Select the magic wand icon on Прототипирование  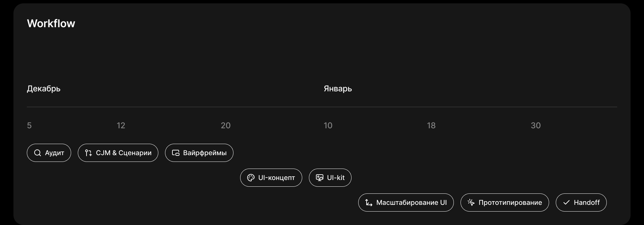471,203
